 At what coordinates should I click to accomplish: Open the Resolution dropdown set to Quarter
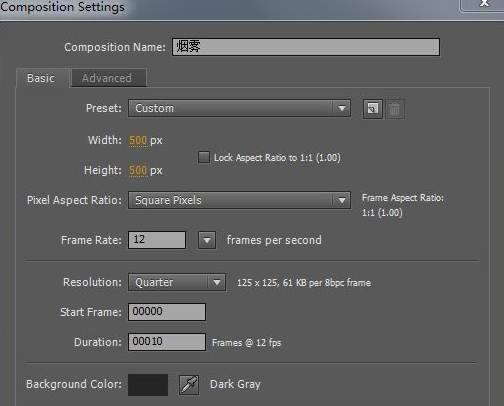point(177,282)
